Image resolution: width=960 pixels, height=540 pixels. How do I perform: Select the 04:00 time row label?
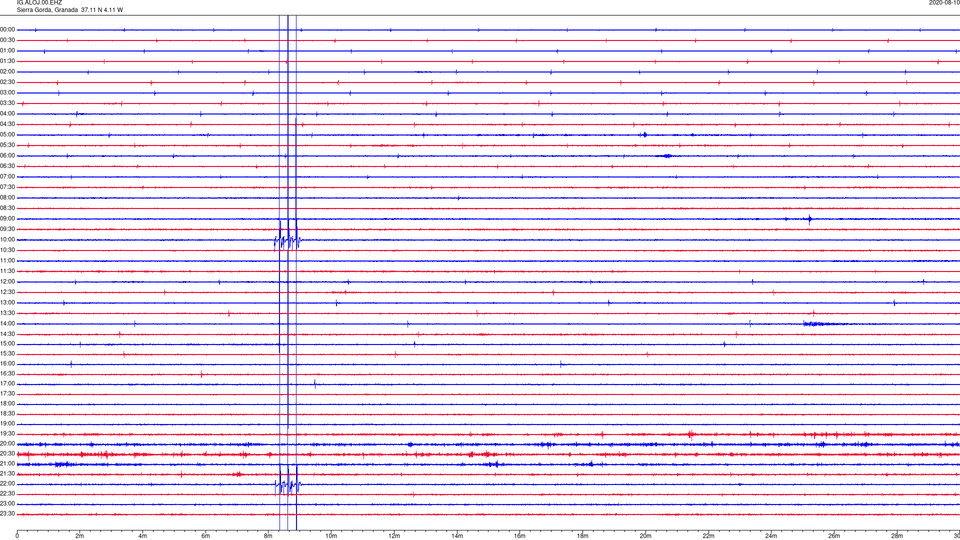(8, 113)
